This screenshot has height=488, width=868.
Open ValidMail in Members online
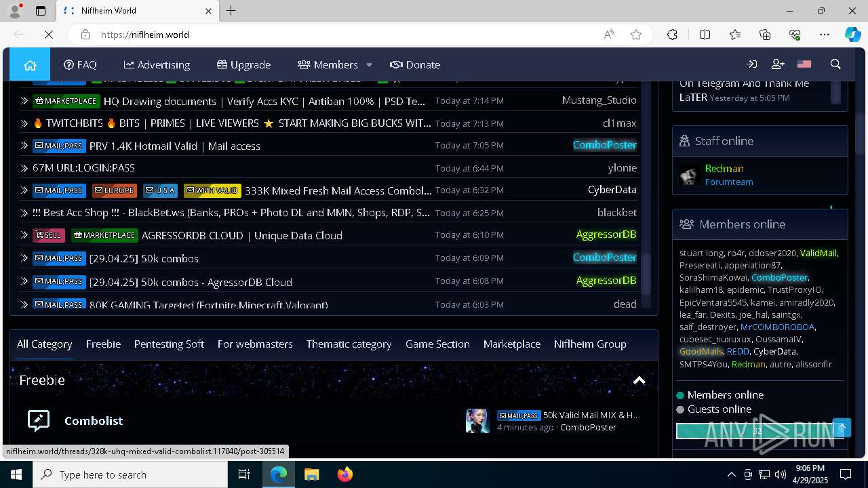coord(818,253)
